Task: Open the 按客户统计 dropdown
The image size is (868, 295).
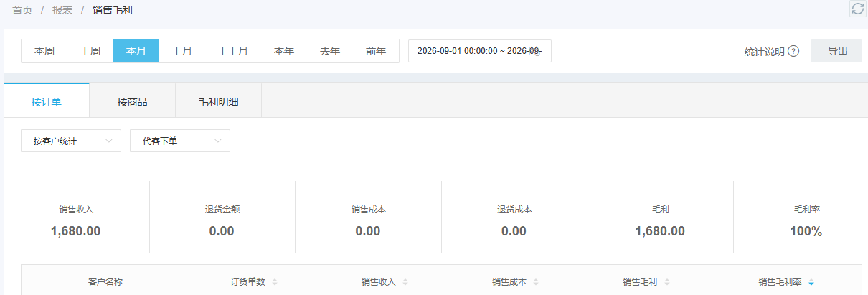Action: [71, 141]
